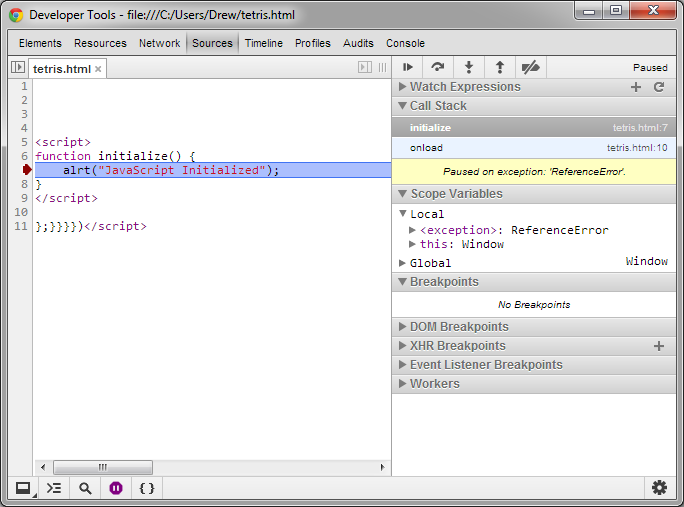Expand Event Listener Breakpoints section
The image size is (684, 507).
[x=402, y=365]
